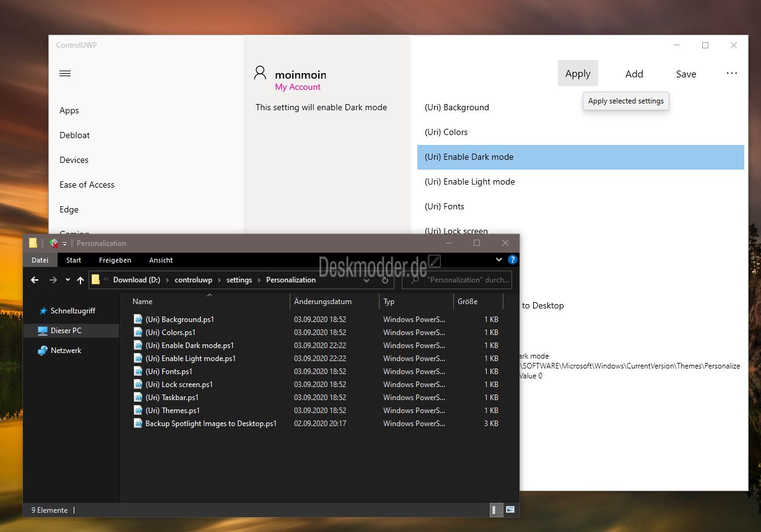Open the quick access toolbar customize dropdown

tap(64, 243)
